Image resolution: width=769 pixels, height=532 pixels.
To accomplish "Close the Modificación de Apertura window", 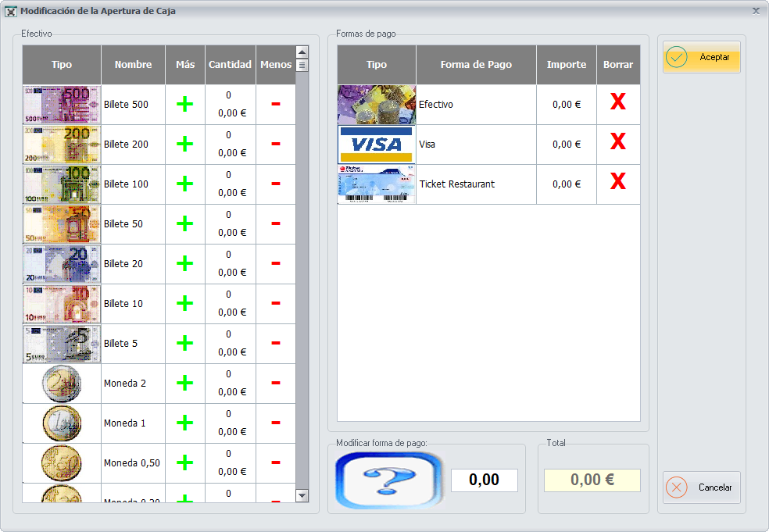I will [756, 11].
